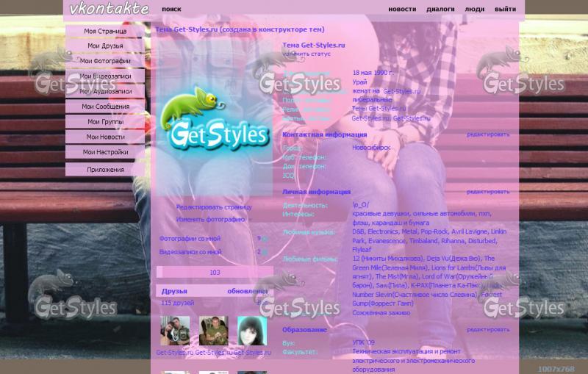Open the поиск search link
The height and width of the screenshot is (374, 588).
(x=171, y=9)
